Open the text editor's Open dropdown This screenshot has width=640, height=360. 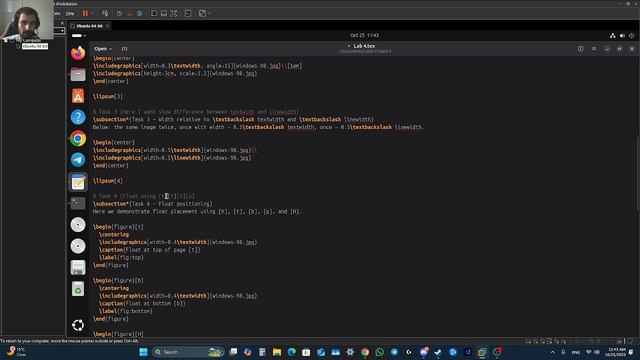(x=103, y=49)
